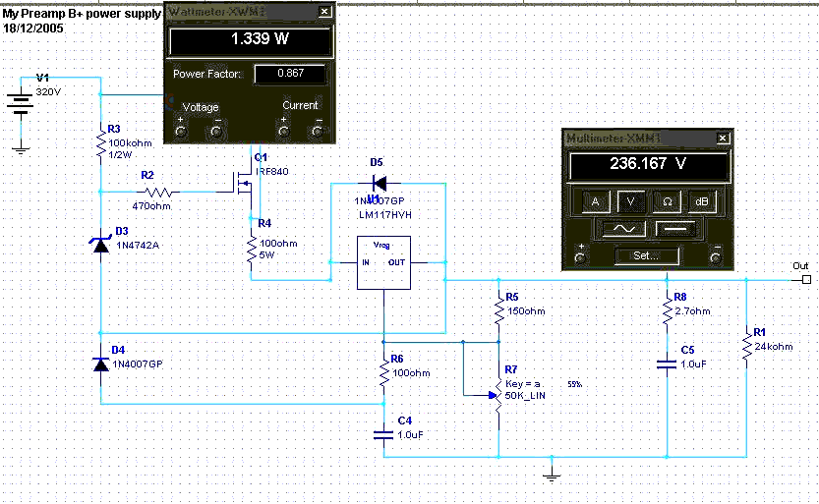
Task: Select the Q1 IRF840 MOSFET symbol
Action: point(242,183)
